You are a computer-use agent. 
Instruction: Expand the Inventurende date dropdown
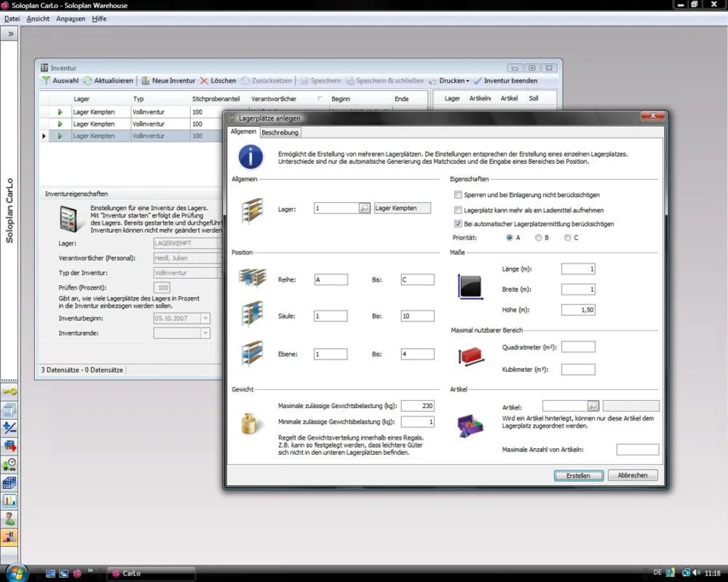pyautogui.click(x=205, y=333)
